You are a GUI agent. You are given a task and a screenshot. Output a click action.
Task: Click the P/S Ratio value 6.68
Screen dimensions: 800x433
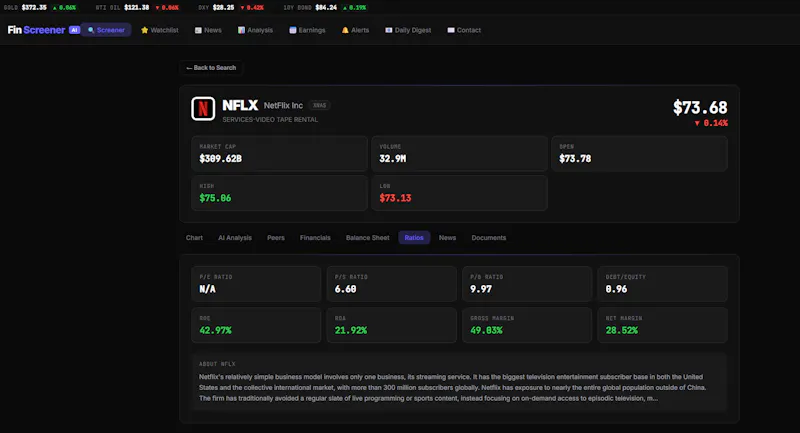(345, 289)
